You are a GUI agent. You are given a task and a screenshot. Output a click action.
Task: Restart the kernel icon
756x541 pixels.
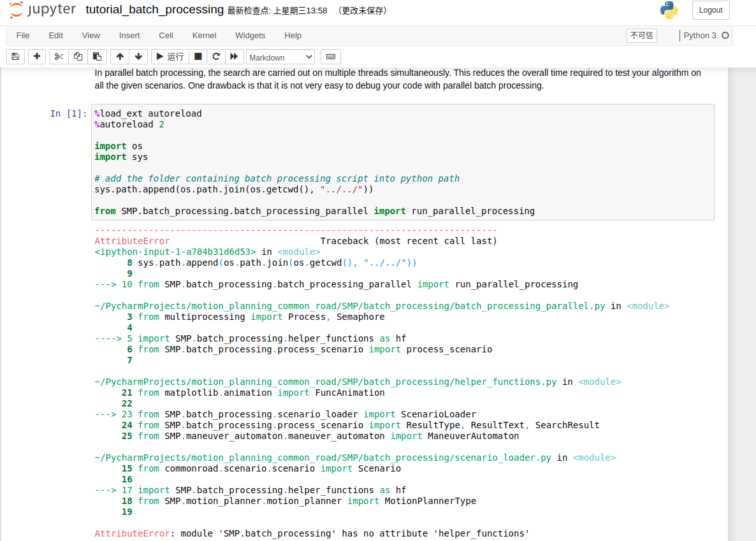(x=216, y=57)
